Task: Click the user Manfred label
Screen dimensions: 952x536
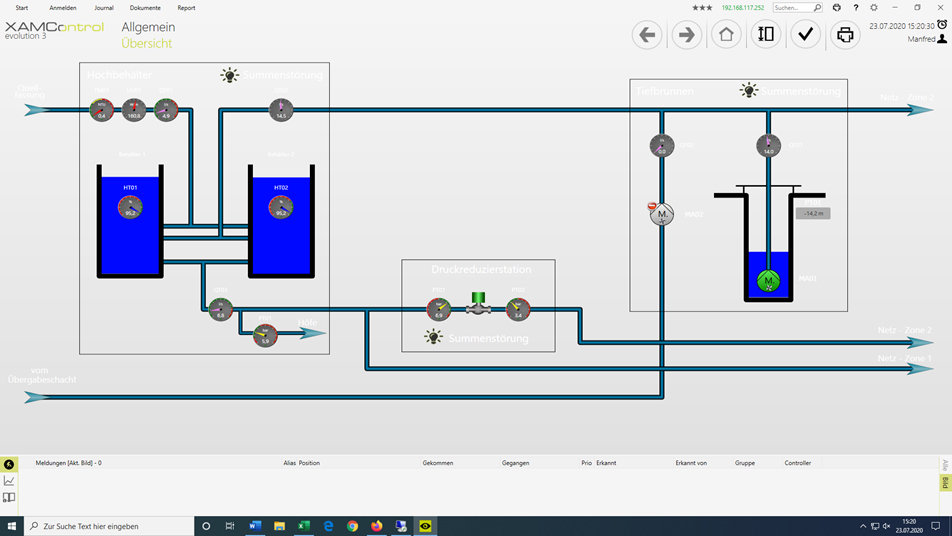Action: click(921, 39)
